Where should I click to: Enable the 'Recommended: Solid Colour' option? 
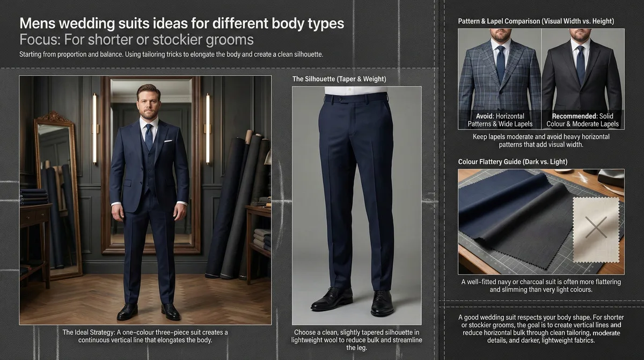pos(582,119)
